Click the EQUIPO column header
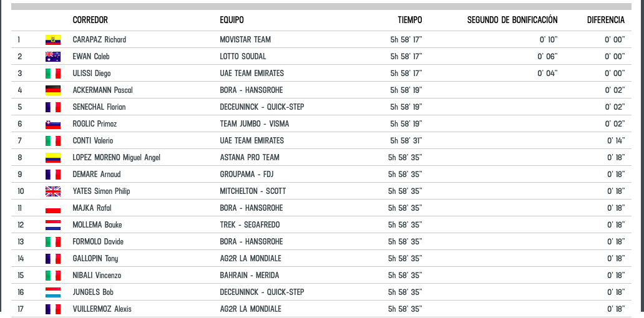Viewport: 644px width, 318px height. click(x=232, y=20)
